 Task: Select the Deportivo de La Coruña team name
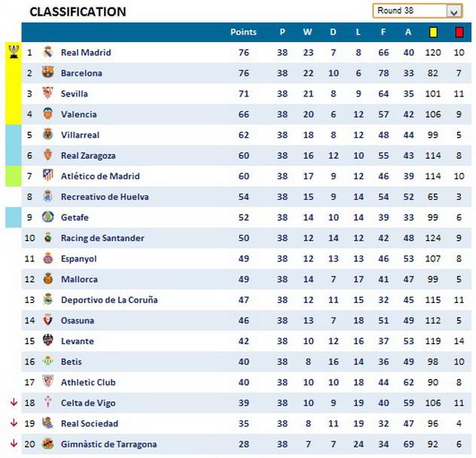click(x=109, y=300)
